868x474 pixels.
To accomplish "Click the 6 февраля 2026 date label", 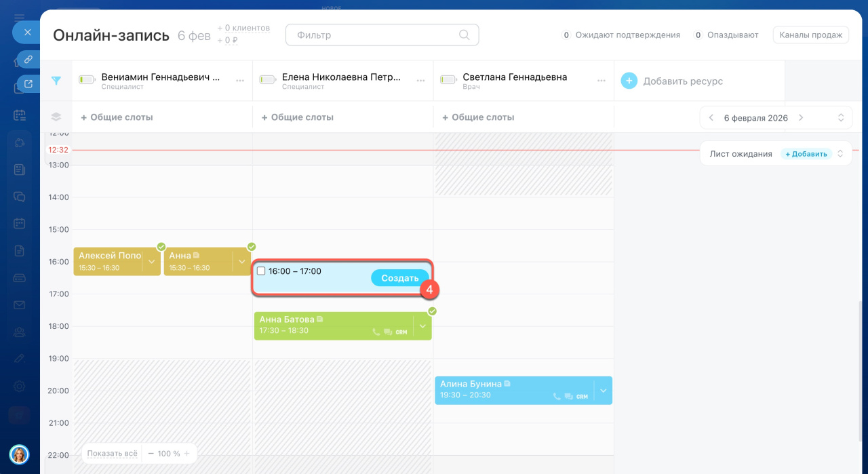I will tap(755, 118).
